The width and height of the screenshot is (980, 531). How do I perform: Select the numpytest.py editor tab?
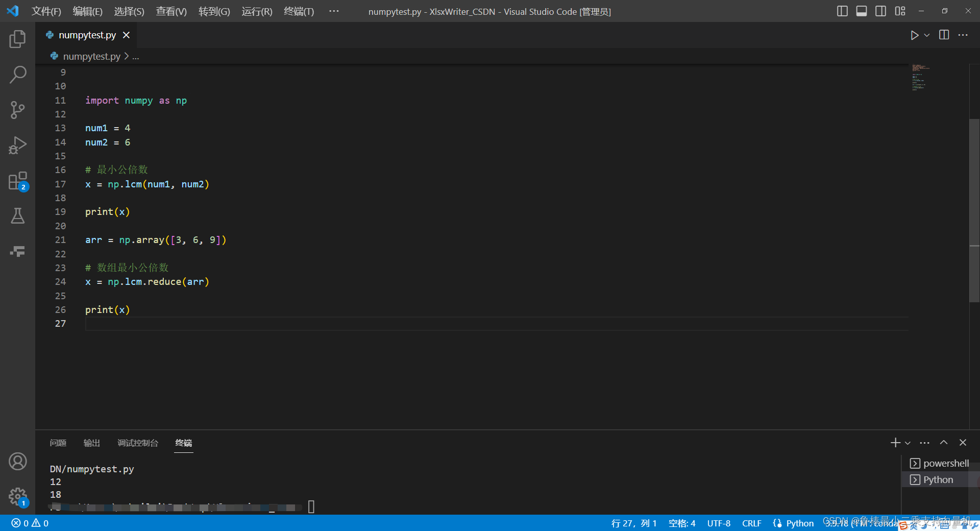87,35
